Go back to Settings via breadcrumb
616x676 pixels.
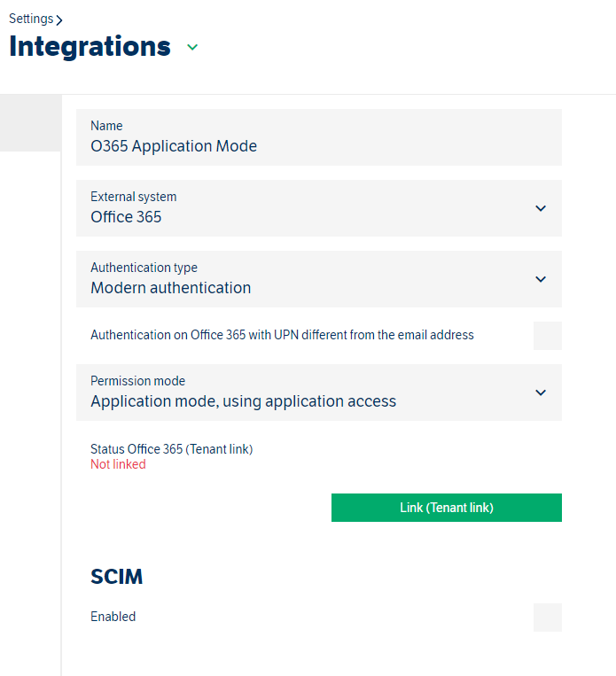(x=30, y=19)
